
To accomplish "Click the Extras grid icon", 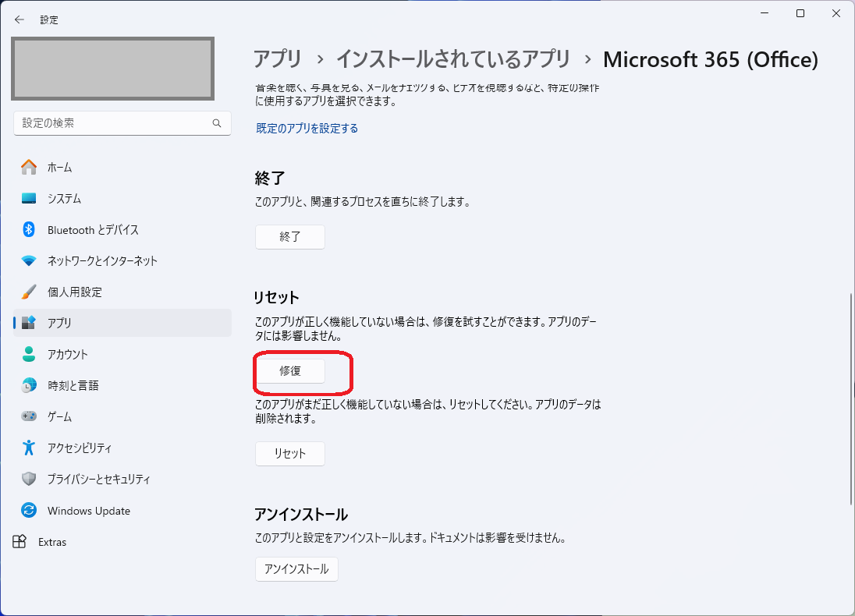I will click(20, 541).
